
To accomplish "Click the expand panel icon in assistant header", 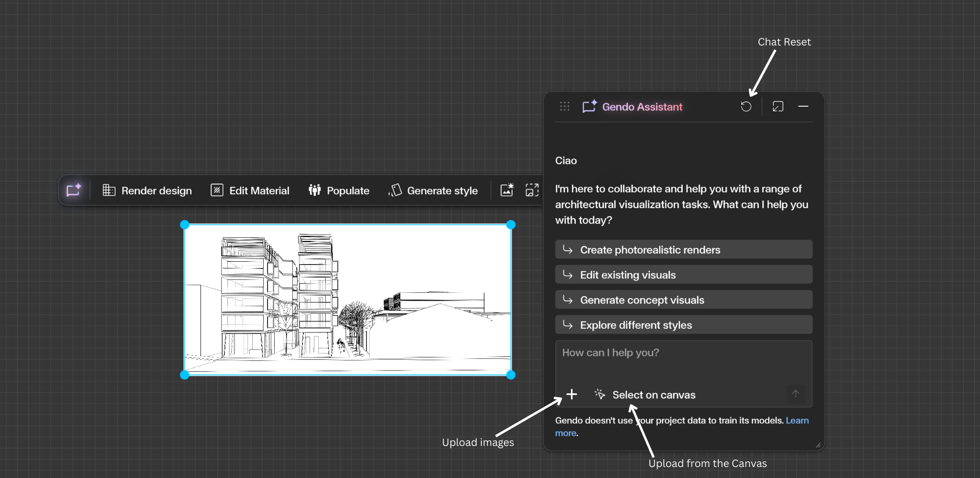I will click(x=778, y=106).
